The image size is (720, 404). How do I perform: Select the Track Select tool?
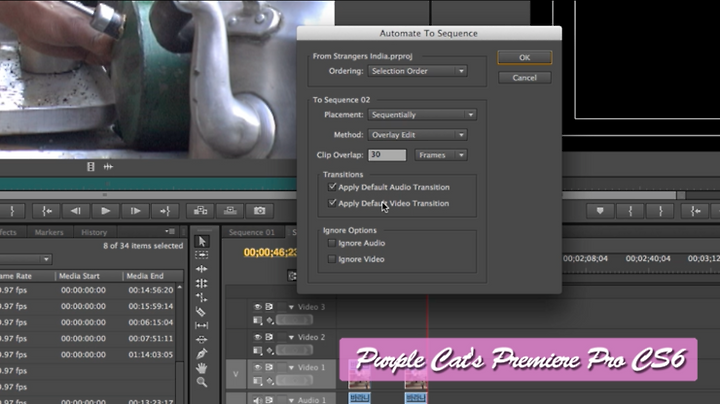coord(202,255)
